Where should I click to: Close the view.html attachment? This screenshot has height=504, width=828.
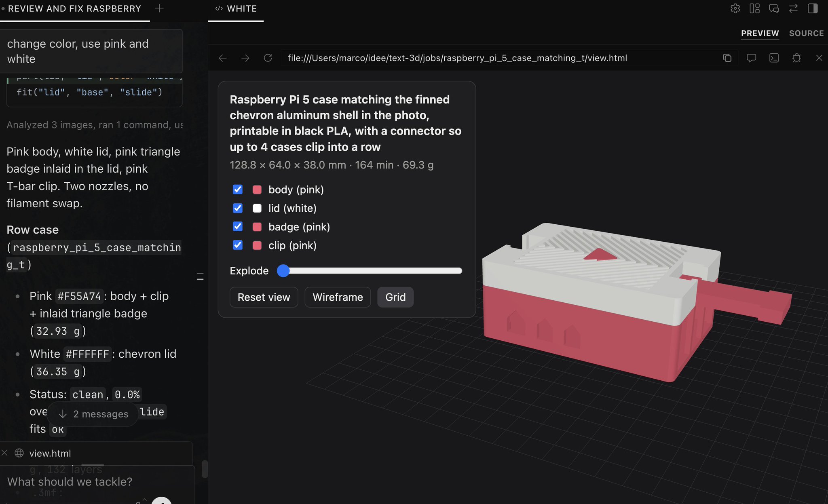click(4, 453)
